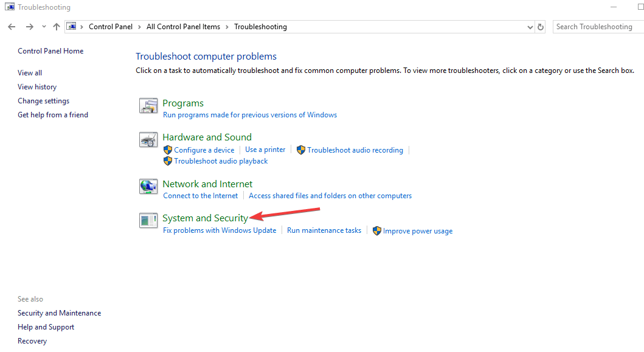The height and width of the screenshot is (352, 644).
Task: Go up one level arrow
Action: click(x=57, y=27)
